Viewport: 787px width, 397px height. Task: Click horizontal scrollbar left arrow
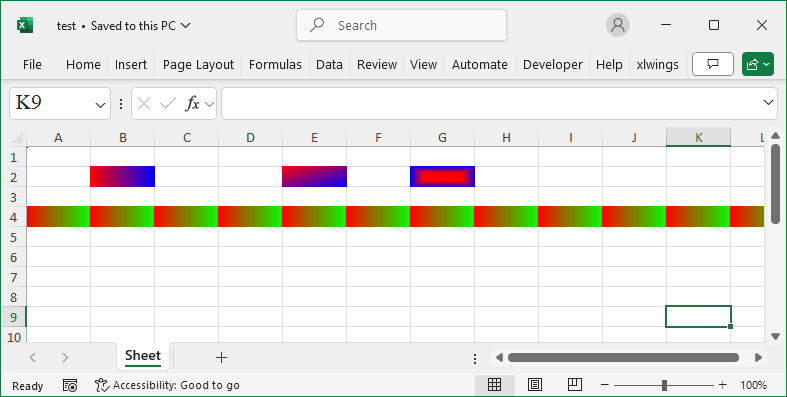pos(499,357)
